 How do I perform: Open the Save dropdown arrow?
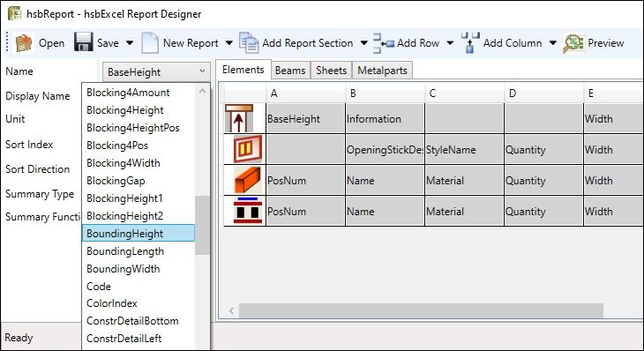130,43
